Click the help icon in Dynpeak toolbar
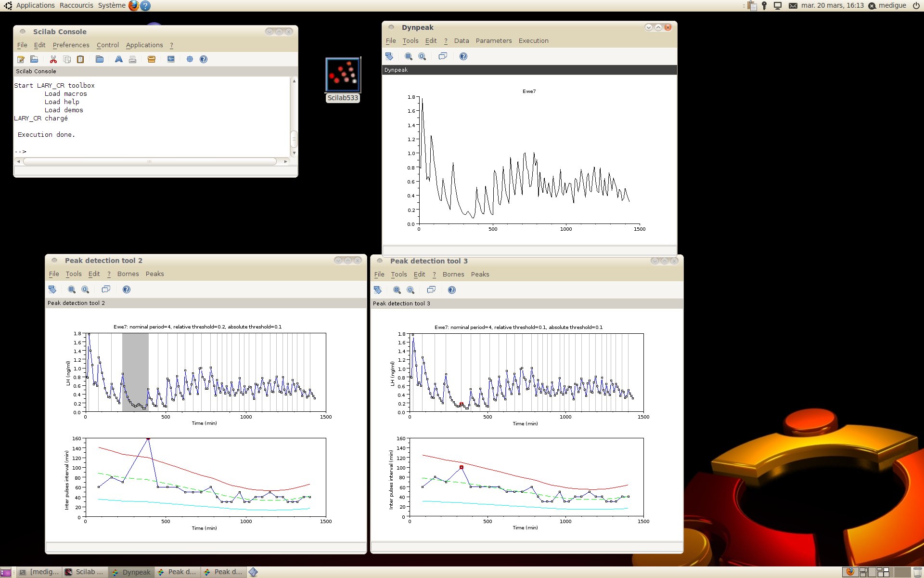This screenshot has height=578, width=924. (x=463, y=56)
